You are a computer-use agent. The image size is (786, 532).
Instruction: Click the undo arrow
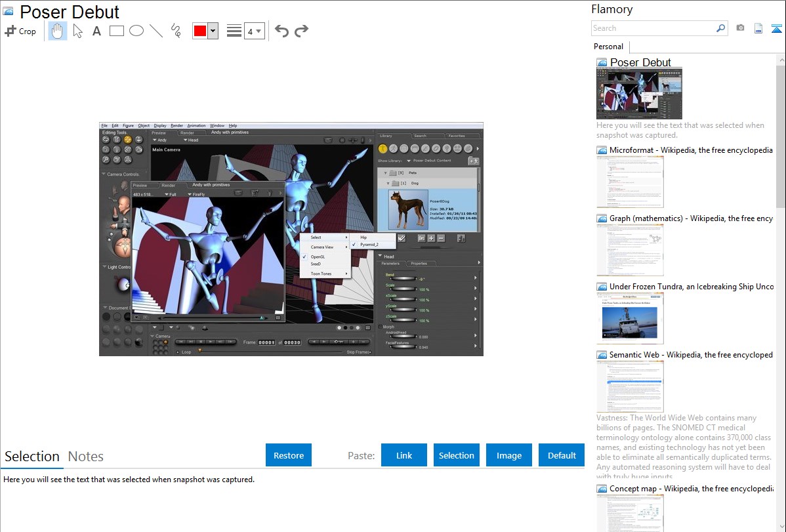point(281,31)
